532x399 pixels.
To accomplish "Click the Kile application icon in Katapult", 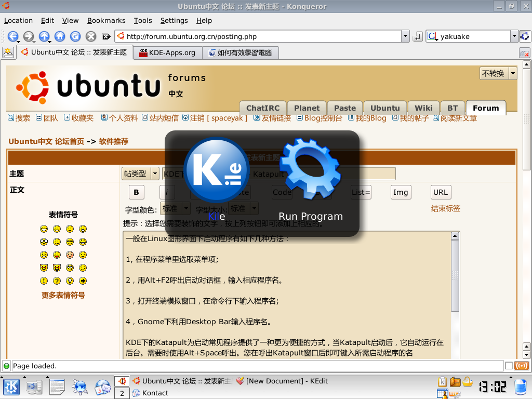I will pos(217,170).
